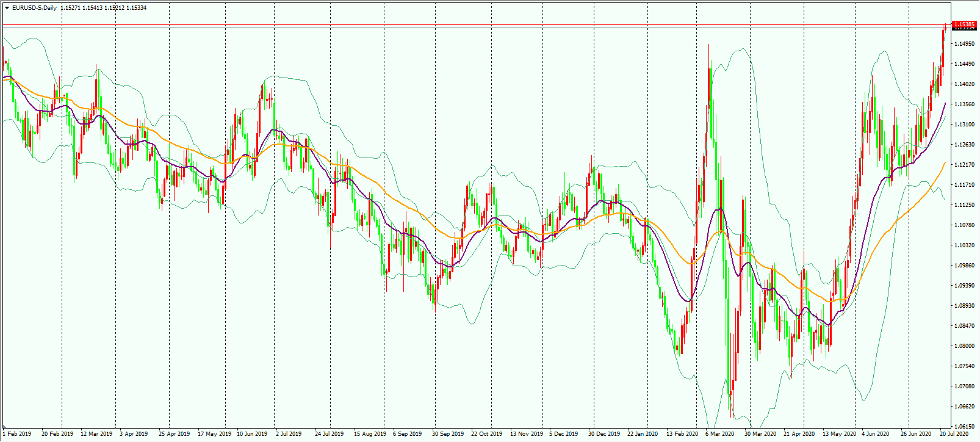Click the 1.12170 price axis label
This screenshot has width=980, height=442.
point(964,165)
